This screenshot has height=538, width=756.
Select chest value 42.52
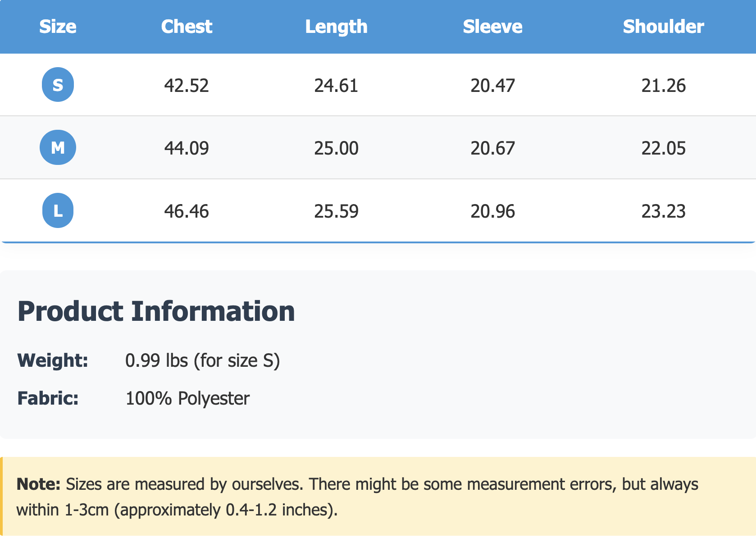click(187, 86)
